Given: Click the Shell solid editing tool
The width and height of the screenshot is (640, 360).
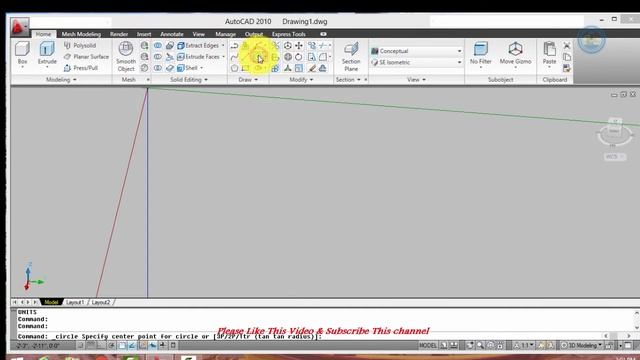Looking at the screenshot, I should click(187, 68).
